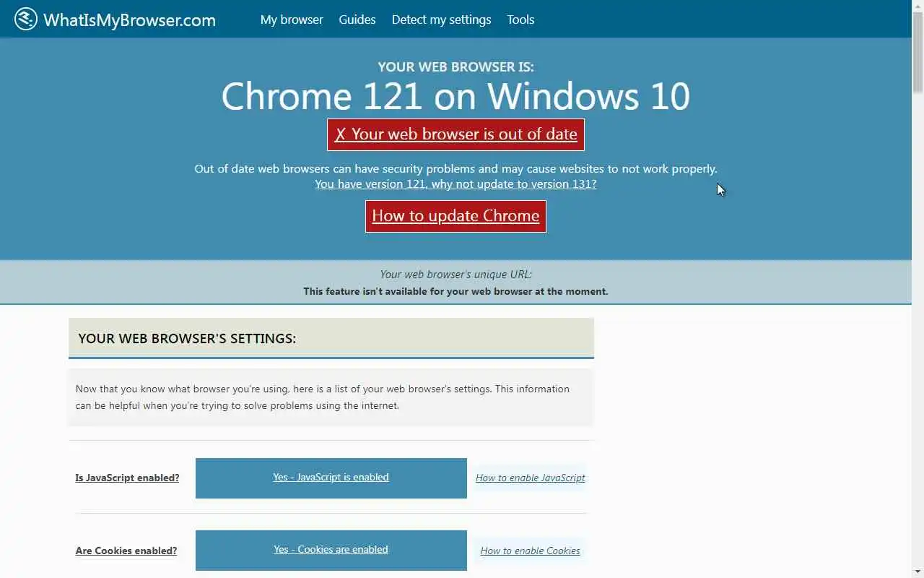The height and width of the screenshot is (578, 924).
Task: Click the 'Chrome 121 on Windows 10' heading
Action: (x=456, y=96)
